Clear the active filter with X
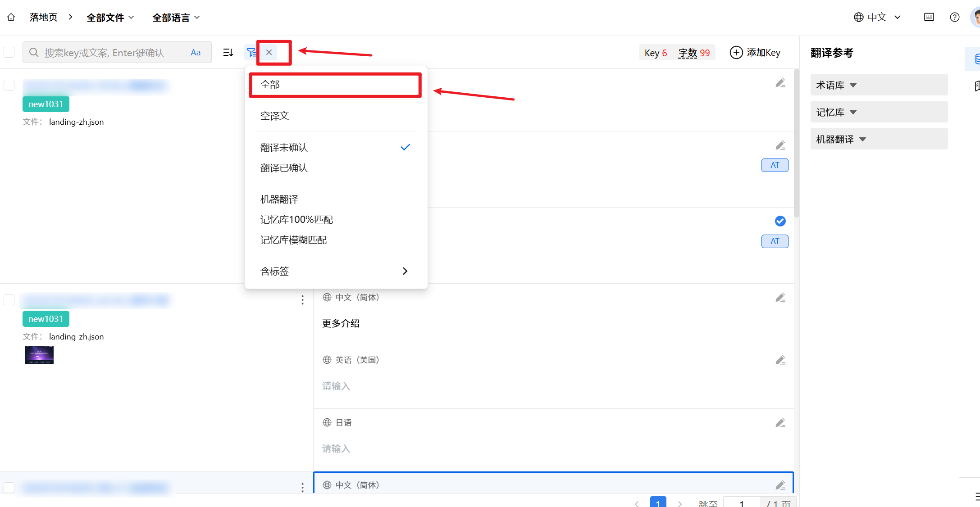The image size is (980, 507). [269, 52]
